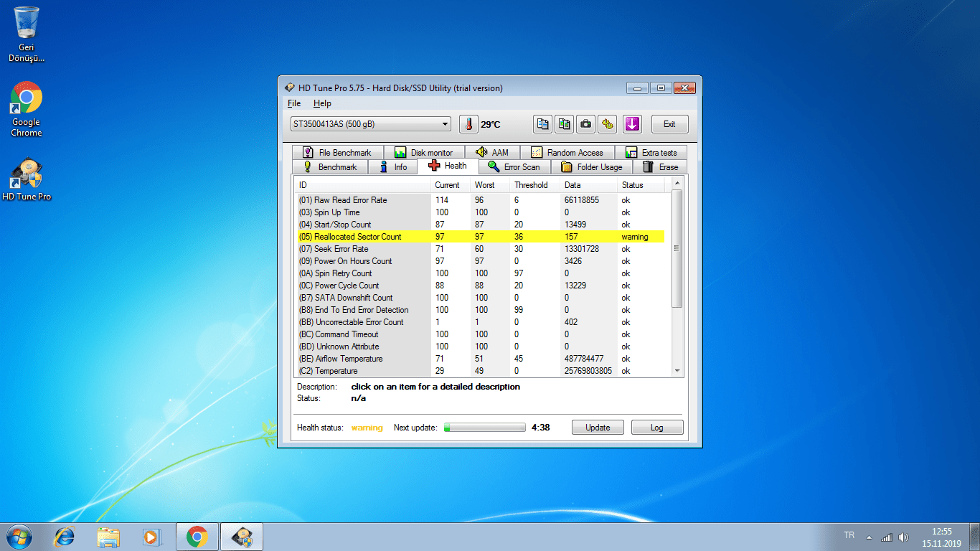Switch to Chrome in the taskbar
The height and width of the screenshot is (551, 980).
pyautogui.click(x=197, y=537)
